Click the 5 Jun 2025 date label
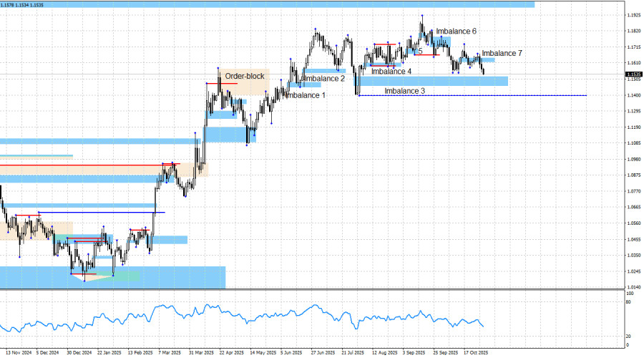Screen dimensions: 644x358 point(292,353)
